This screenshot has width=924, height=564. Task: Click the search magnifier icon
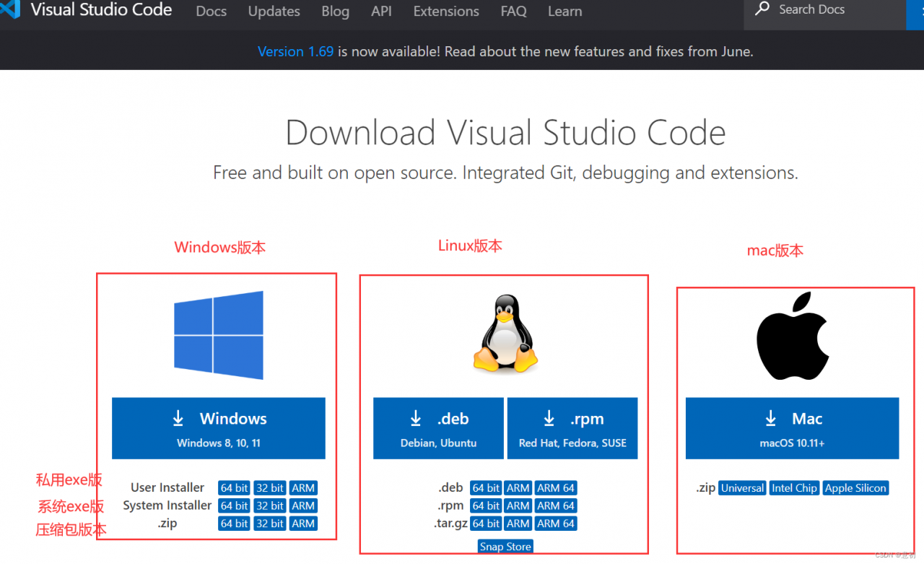click(x=762, y=9)
